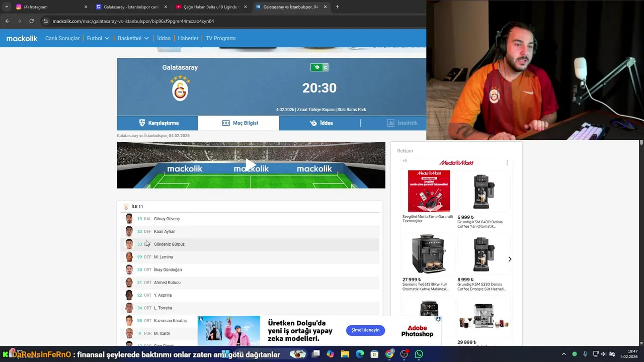View site information icon in address bar
The height and width of the screenshot is (362, 644).
click(x=46, y=21)
